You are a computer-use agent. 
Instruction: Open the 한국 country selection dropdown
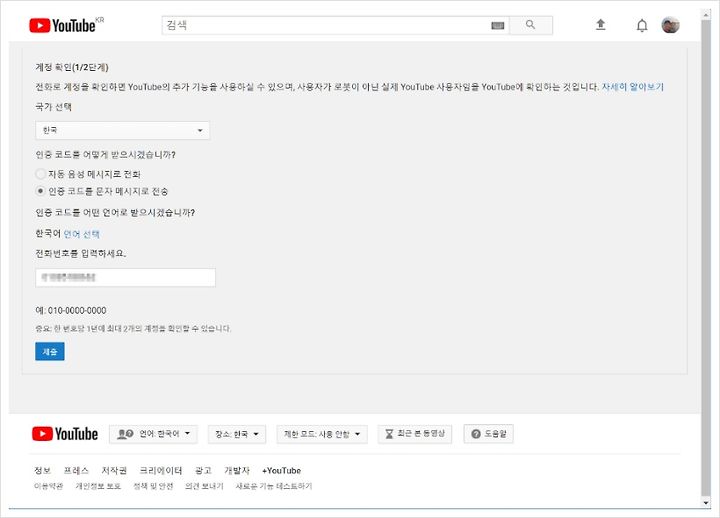tap(123, 130)
